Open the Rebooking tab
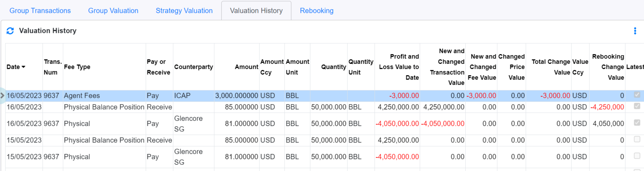 tap(316, 11)
